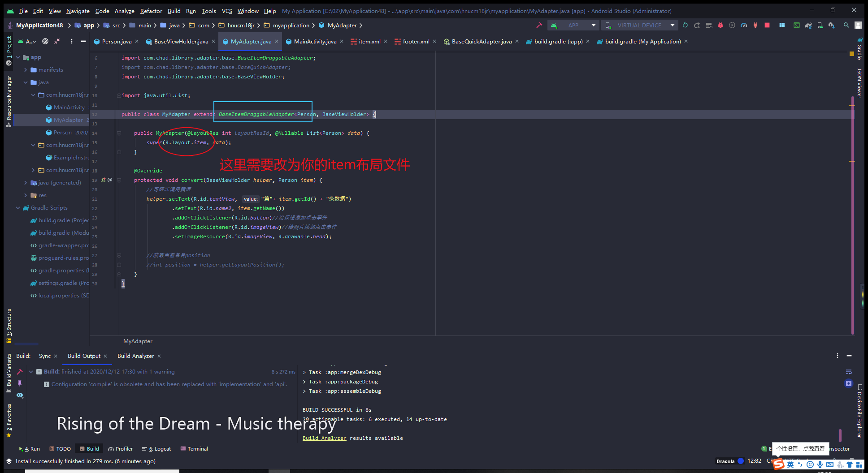The height and width of the screenshot is (473, 868).
Task: Expand the manifests folder
Action: pyautogui.click(x=26, y=70)
